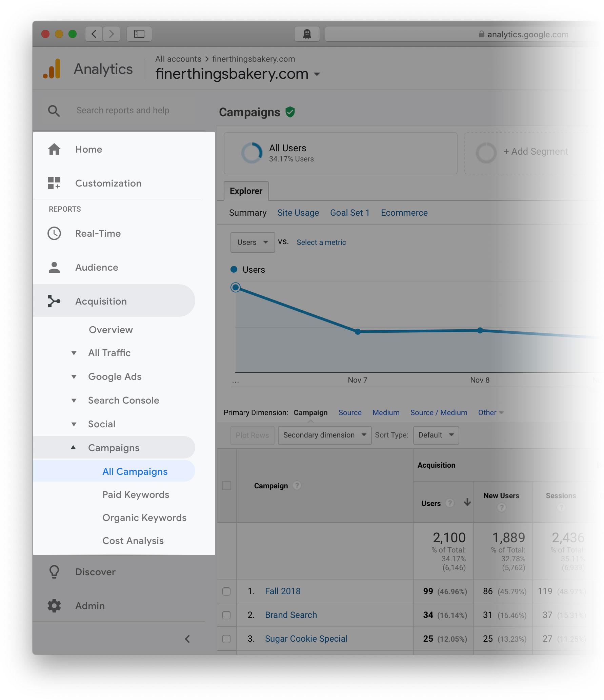Switch to the Site Usage tab
This screenshot has height=700, width=604.
pos(298,213)
